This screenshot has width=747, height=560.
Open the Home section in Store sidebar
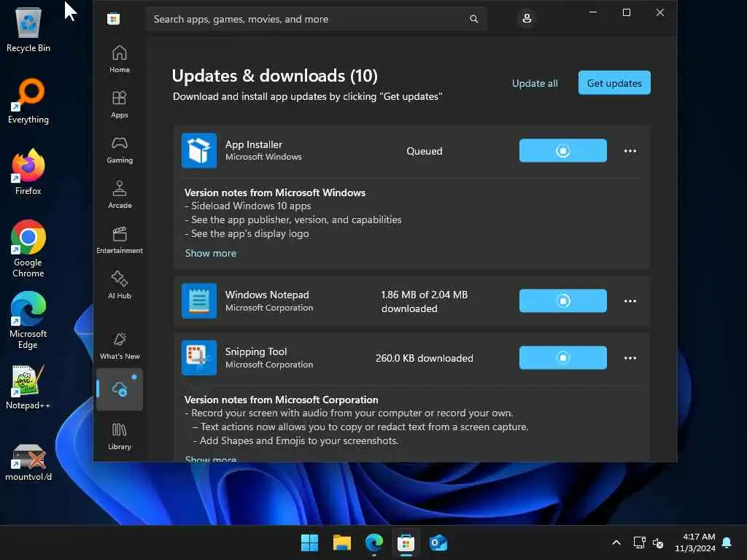[119, 59]
